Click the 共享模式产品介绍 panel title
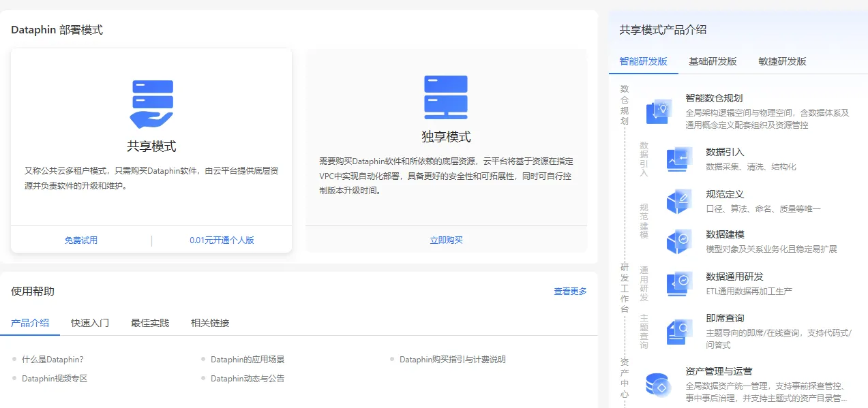 coord(663,30)
